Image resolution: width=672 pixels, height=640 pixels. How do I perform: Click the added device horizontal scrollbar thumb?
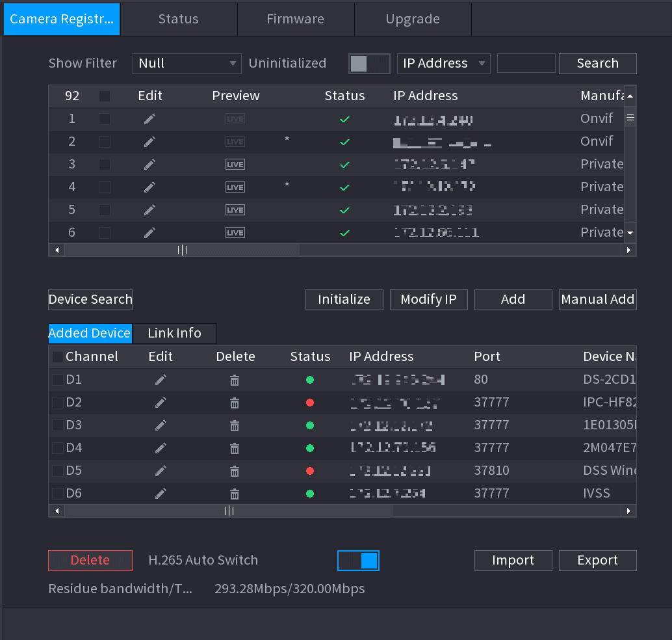click(229, 511)
